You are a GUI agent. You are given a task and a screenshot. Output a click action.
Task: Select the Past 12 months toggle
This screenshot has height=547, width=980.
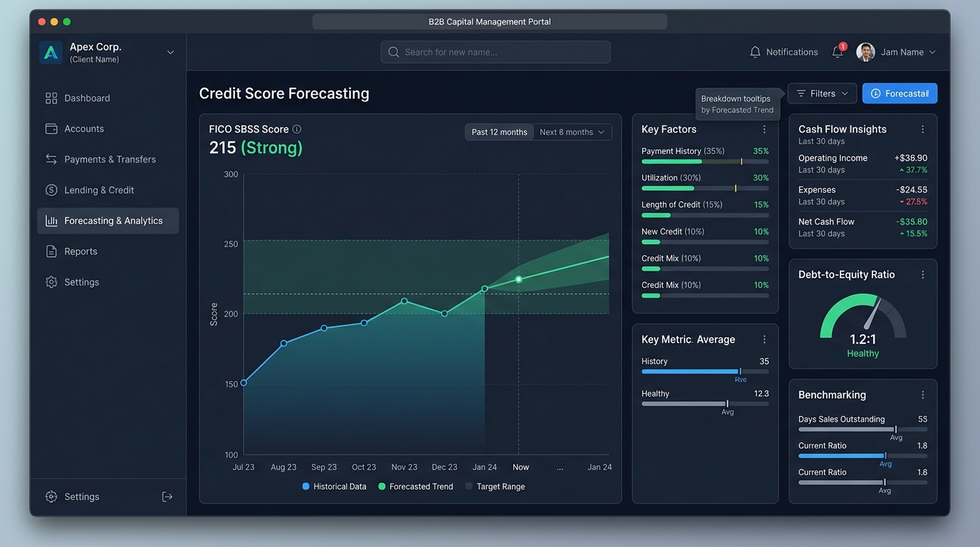pos(499,132)
